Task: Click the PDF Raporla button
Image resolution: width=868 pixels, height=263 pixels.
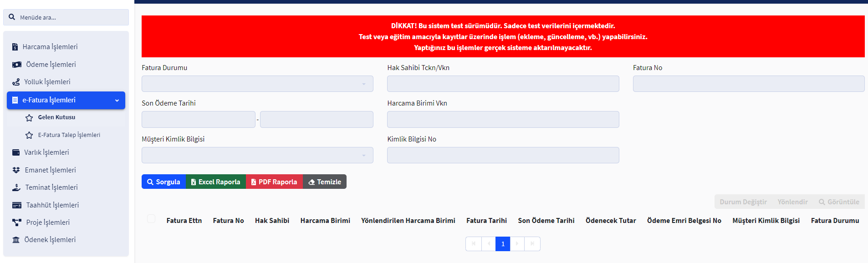Action: 274,182
